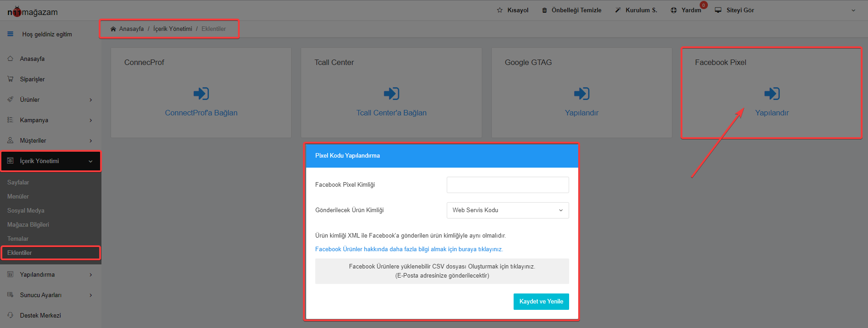Click the İçerik Yönetimi breadcrumb link
This screenshot has height=328, width=868.
(x=172, y=29)
